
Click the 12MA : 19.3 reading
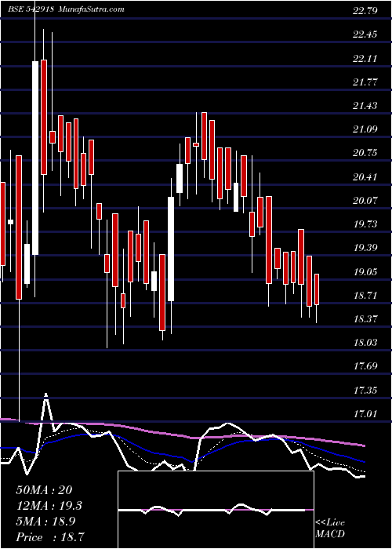[49, 506]
